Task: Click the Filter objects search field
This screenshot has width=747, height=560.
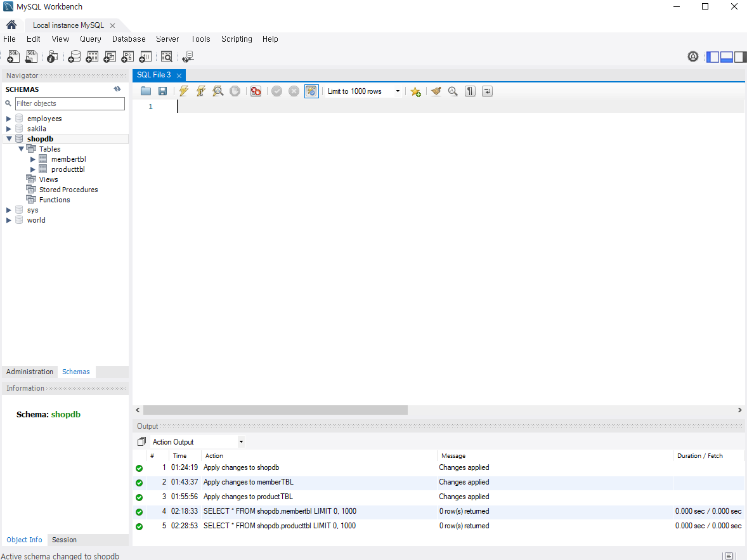Action: pyautogui.click(x=70, y=103)
